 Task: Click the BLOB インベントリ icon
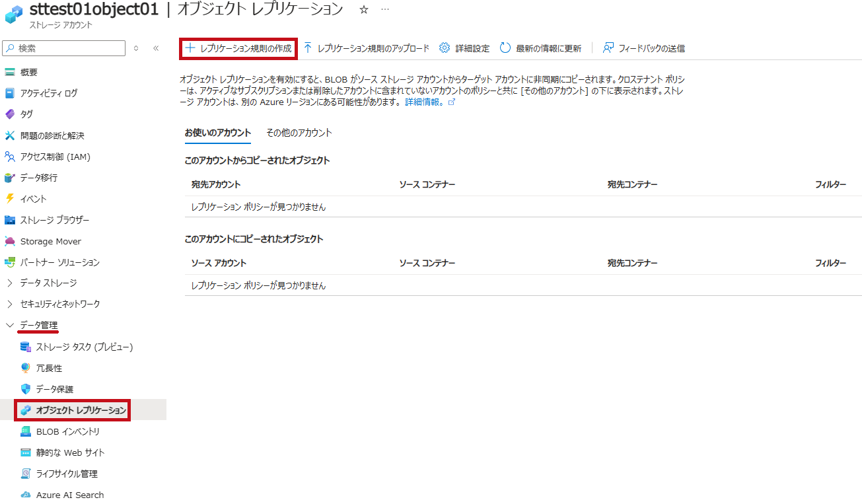[26, 431]
